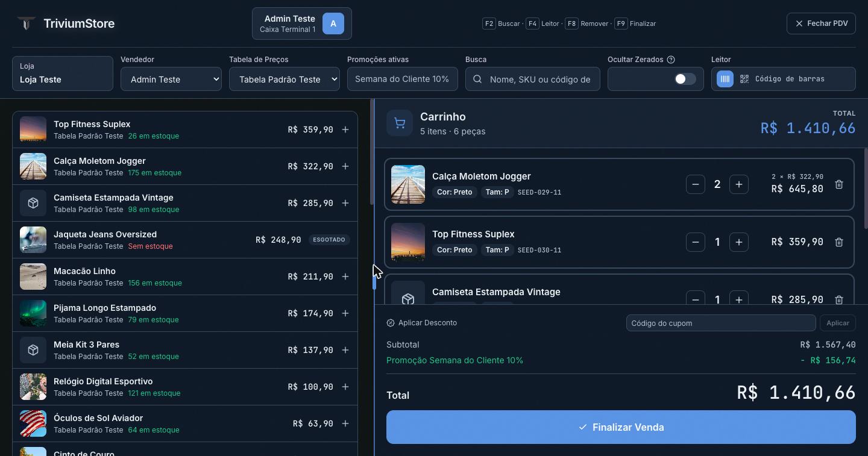Add Pijama Longo Estampado plus icon
The height and width of the screenshot is (456, 868).
(x=345, y=313)
